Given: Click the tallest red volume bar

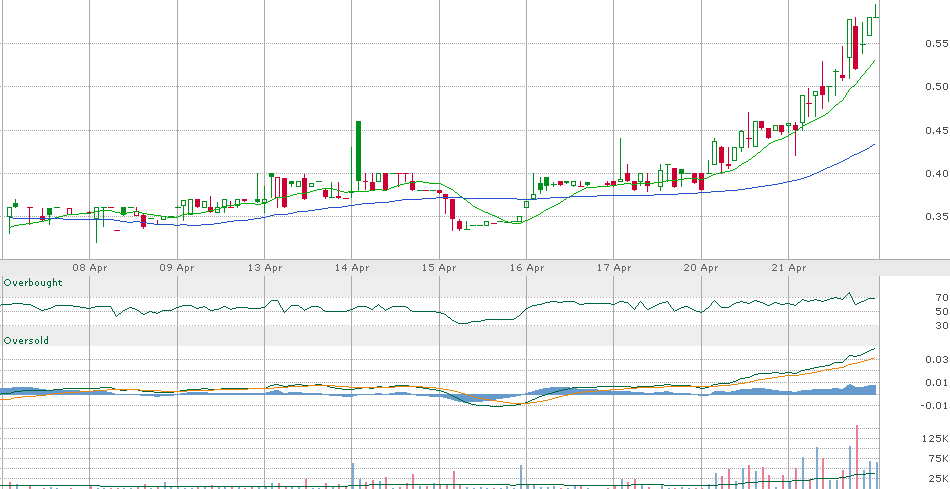Looking at the screenshot, I should pyautogui.click(x=857, y=457).
